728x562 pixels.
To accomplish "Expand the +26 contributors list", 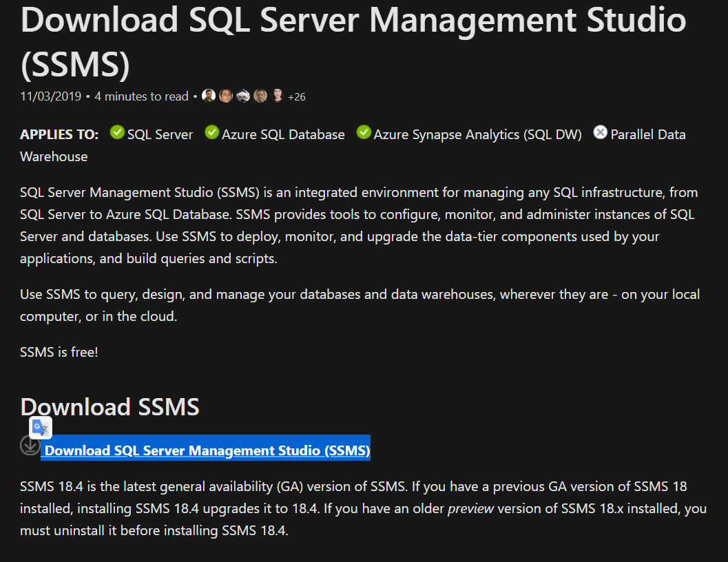I will pos(298,96).
